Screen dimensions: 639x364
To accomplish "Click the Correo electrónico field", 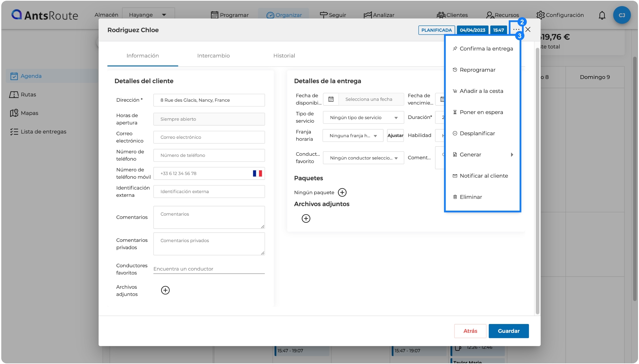I will tap(209, 137).
